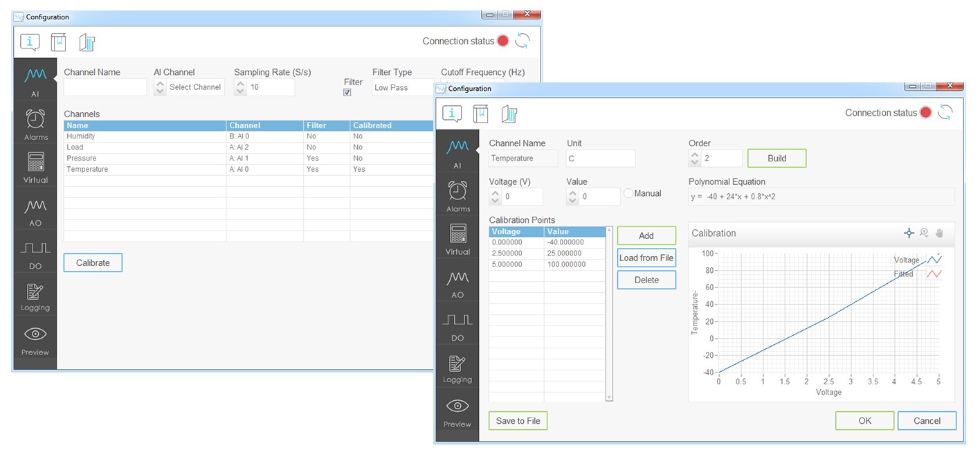Screen dimensions: 980x457
Task: Open the info icon in back window toolbar
Action: pos(30,42)
